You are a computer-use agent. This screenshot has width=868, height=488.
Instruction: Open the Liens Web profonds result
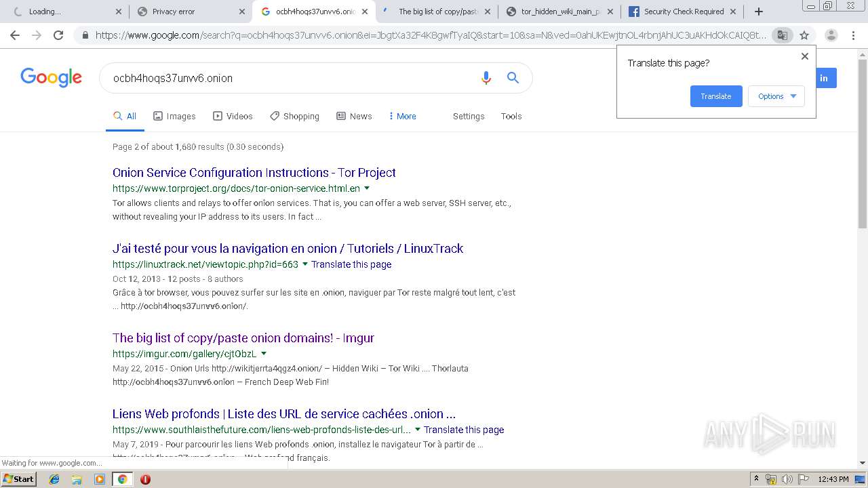(284, 414)
